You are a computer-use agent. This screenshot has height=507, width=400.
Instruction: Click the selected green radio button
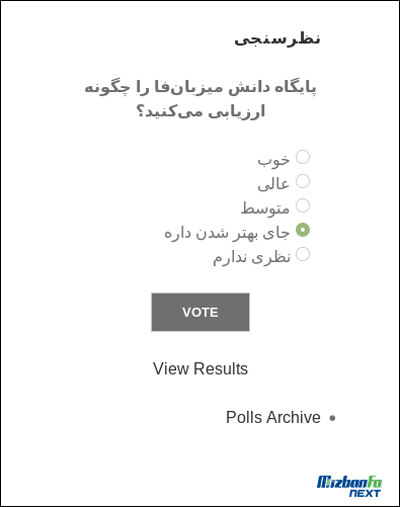[303, 230]
